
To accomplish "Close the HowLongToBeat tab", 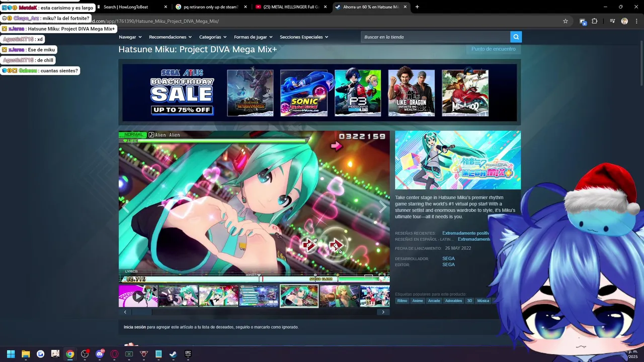I will [x=166, y=7].
